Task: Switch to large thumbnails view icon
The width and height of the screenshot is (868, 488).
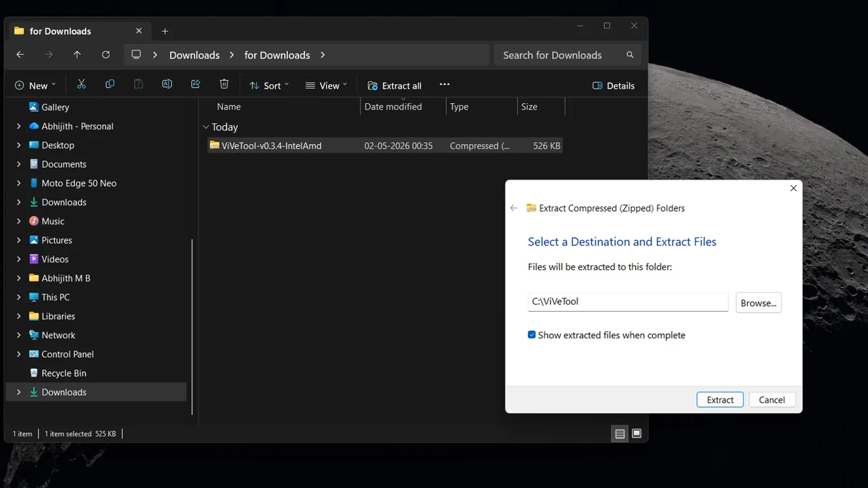Action: [637, 434]
